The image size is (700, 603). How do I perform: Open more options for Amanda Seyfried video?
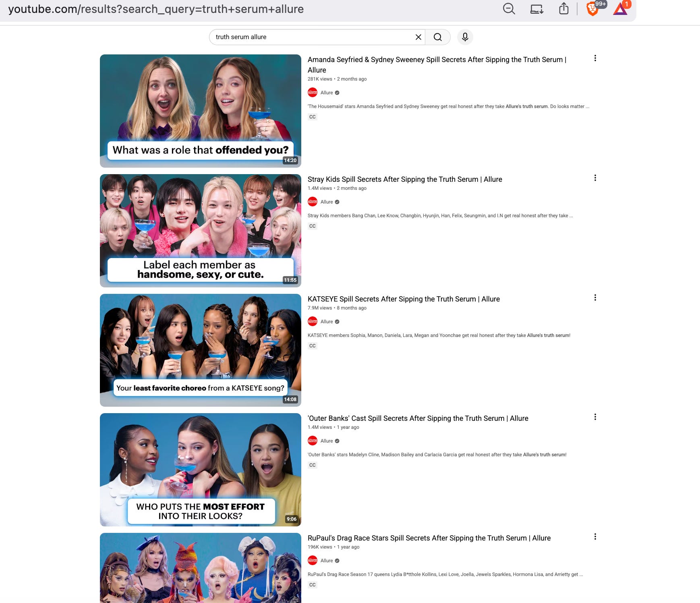pos(595,58)
